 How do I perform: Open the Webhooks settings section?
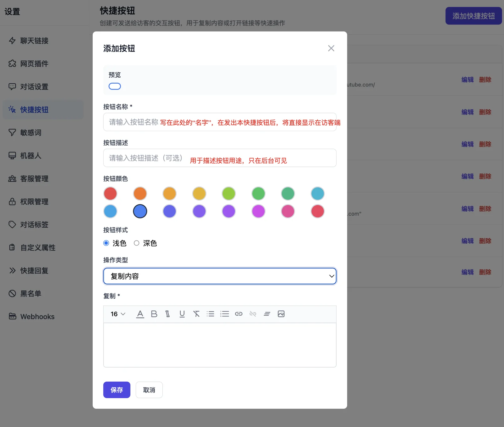[x=37, y=317]
